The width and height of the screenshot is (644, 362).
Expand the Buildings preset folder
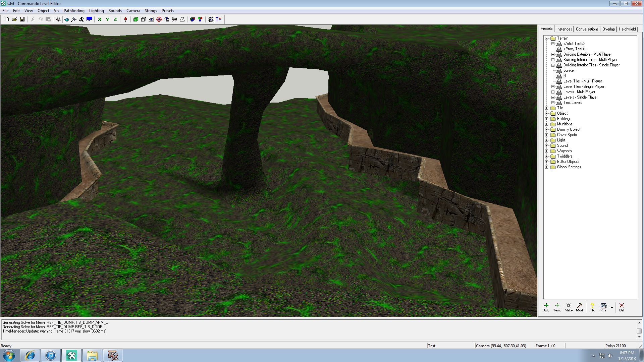tap(547, 119)
